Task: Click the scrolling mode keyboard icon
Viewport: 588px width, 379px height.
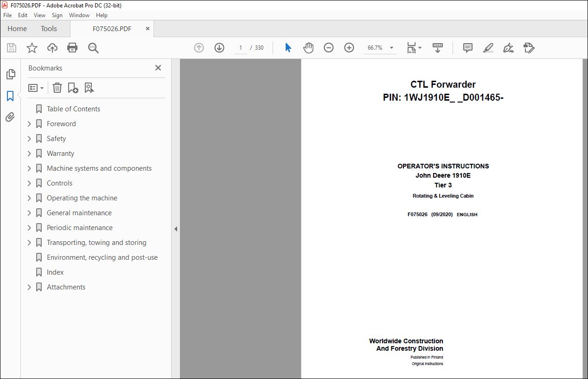Action: point(438,48)
